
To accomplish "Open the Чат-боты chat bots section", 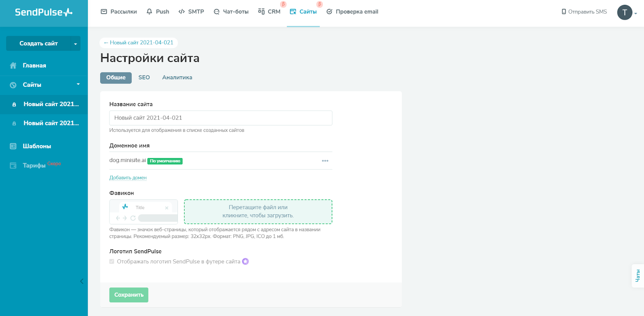I will (x=231, y=12).
